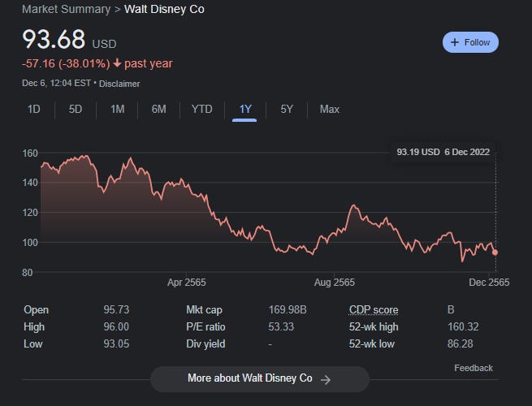Click the USD currency label

[104, 44]
